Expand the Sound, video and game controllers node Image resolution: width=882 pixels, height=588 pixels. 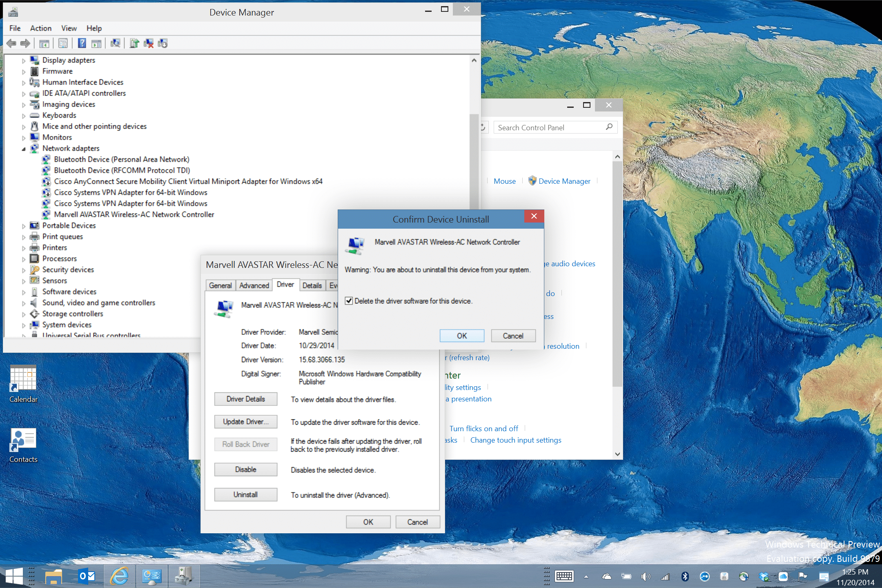(x=24, y=303)
